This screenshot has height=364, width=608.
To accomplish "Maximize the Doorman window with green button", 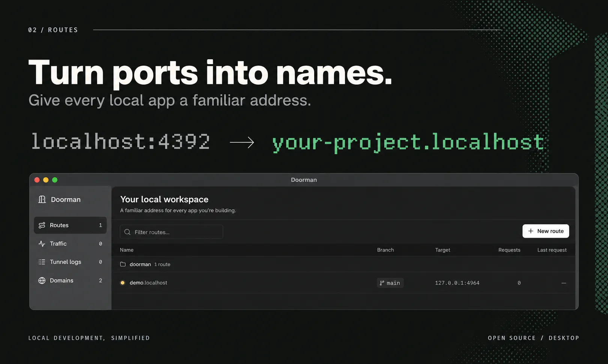I will click(55, 180).
